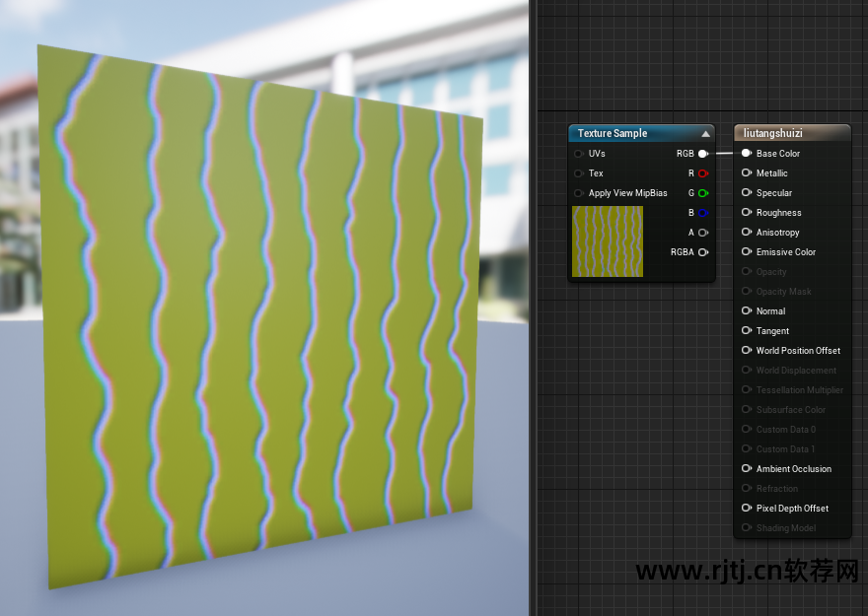Click the Ambient Occlusion input pin
This screenshot has width=868, height=616.
(x=747, y=468)
